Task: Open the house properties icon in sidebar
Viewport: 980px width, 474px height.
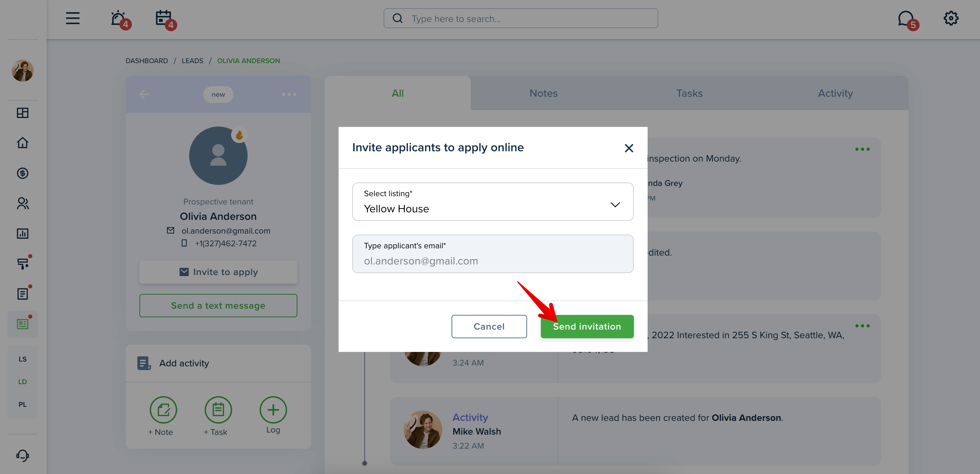Action: point(22,143)
